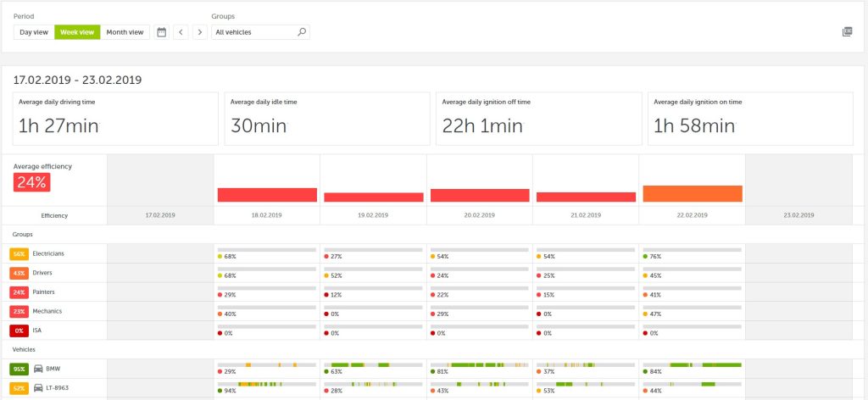The image size is (868, 400).
Task: Click the orange efficiency bar for 22.02.2019
Action: [693, 193]
